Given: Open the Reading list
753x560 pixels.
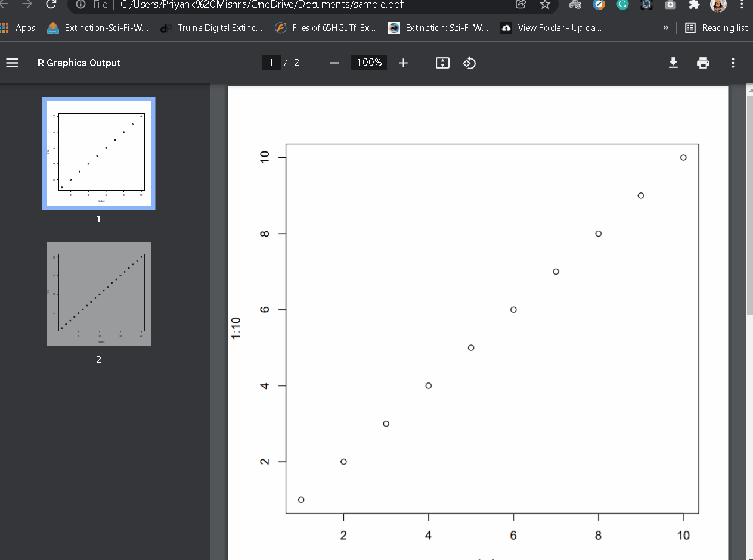Looking at the screenshot, I should 717,28.
